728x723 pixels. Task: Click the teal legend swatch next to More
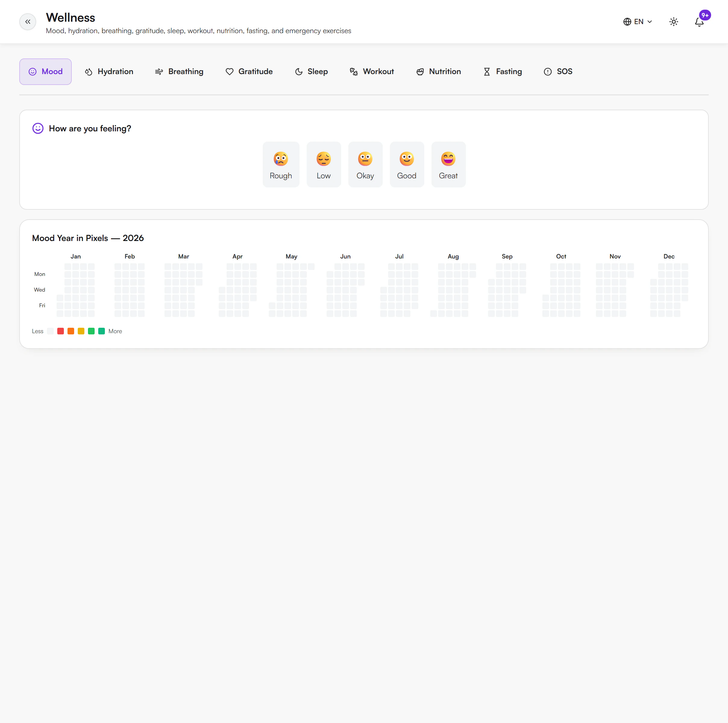101,331
